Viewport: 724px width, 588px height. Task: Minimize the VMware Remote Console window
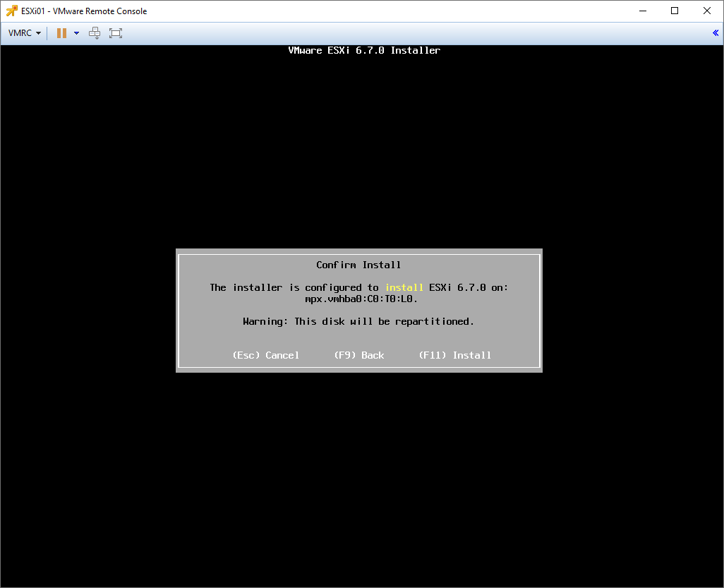(x=643, y=11)
